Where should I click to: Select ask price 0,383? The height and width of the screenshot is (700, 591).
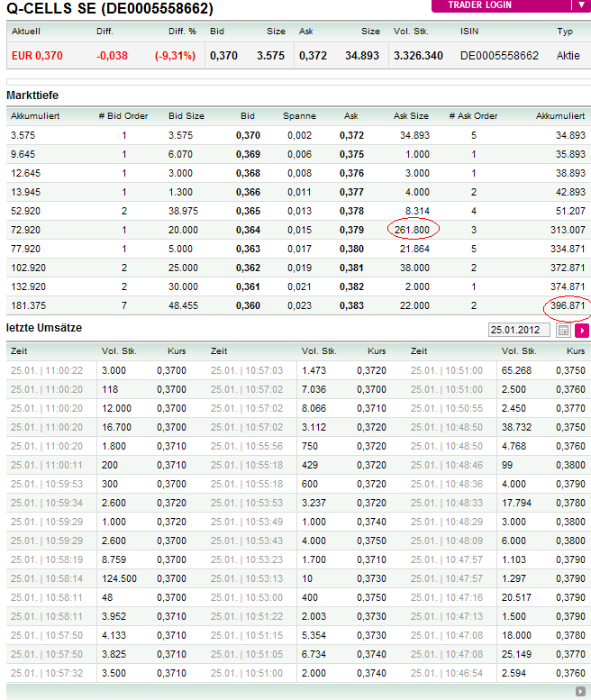coord(351,305)
